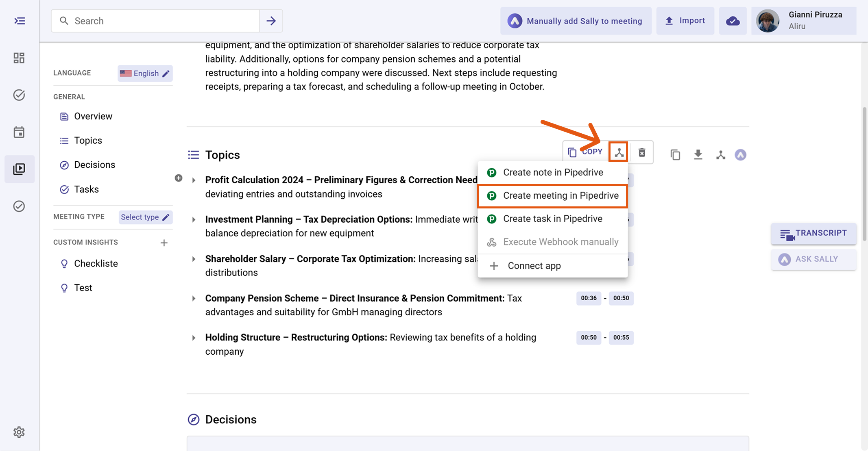Click the lower checkmark circle sidebar icon

click(x=19, y=206)
